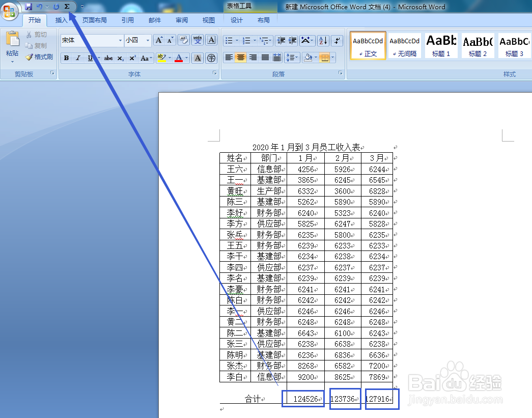The height and width of the screenshot is (418, 532).
Task: Click multilevel list icon
Action: (x=264, y=41)
